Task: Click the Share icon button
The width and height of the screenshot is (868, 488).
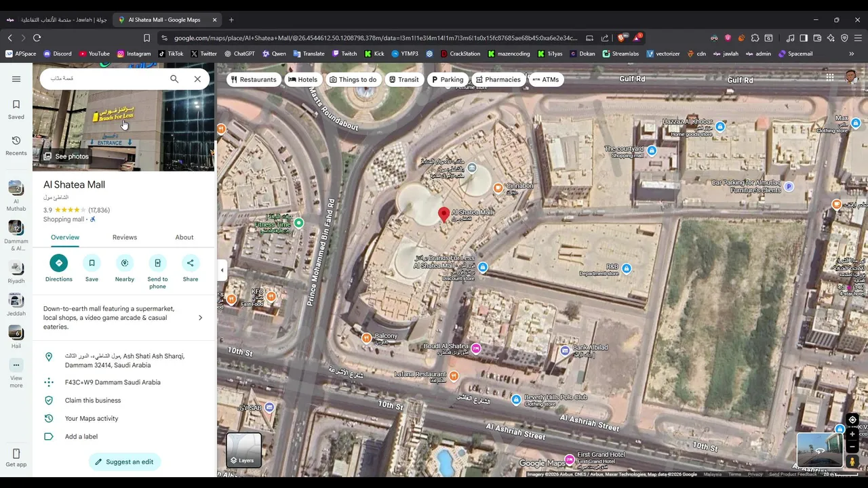Action: click(x=191, y=263)
